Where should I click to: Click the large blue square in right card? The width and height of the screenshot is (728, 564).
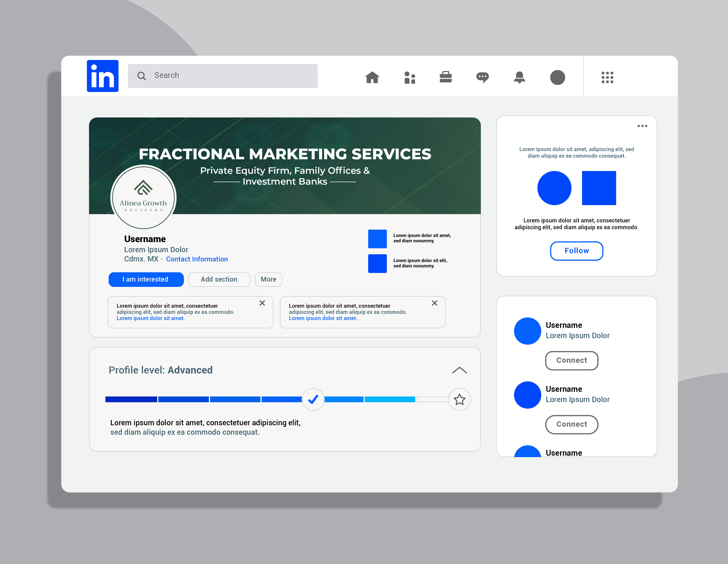[599, 188]
